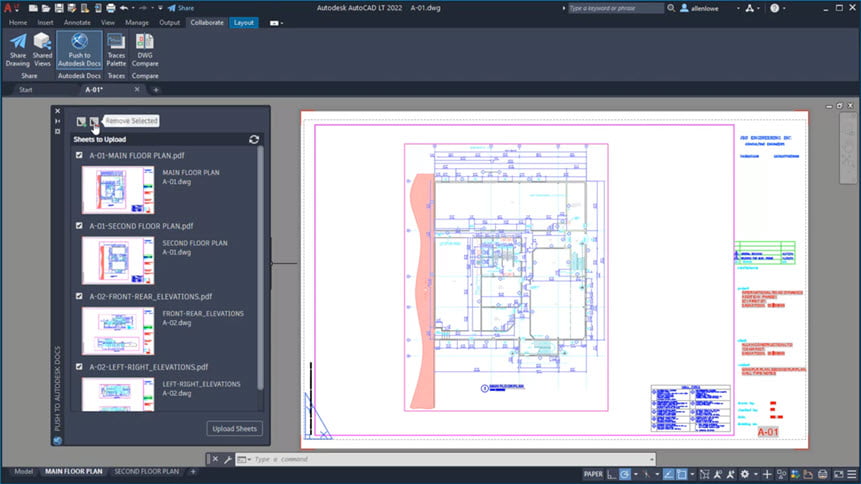Image resolution: width=861 pixels, height=484 pixels.
Task: Click Push to Autodesk Docs ribbon button
Action: pos(79,49)
